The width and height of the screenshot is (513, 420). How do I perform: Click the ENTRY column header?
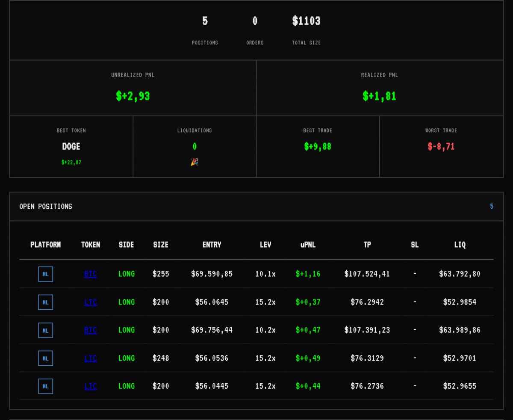point(212,245)
